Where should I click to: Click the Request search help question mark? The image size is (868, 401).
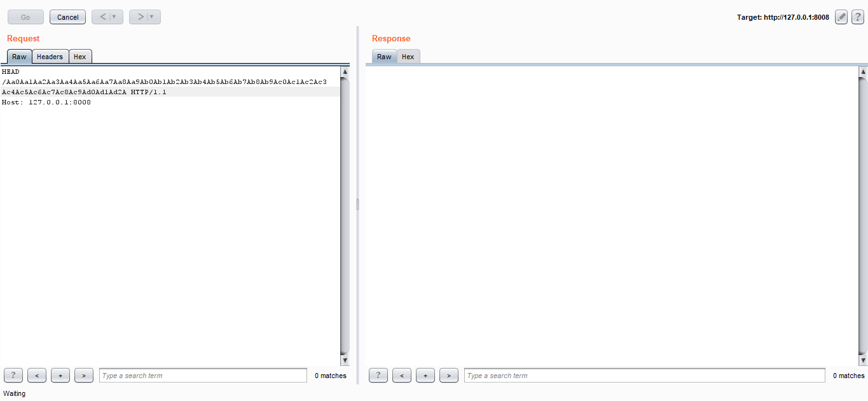[x=13, y=376]
